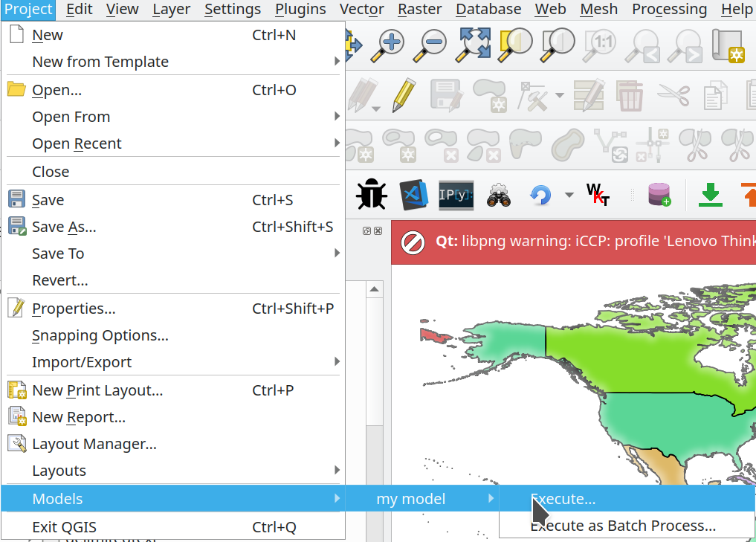756x542 pixels.
Task: Open the black bug debug plugin icon
Action: [371, 195]
